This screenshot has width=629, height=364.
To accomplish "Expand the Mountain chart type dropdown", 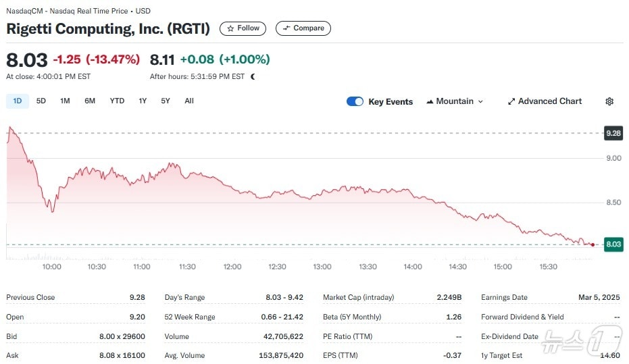I will [480, 101].
